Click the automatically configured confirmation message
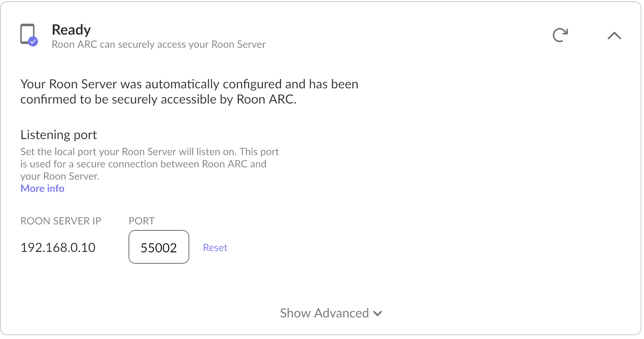Viewport: 644px width, 339px height. (x=189, y=92)
